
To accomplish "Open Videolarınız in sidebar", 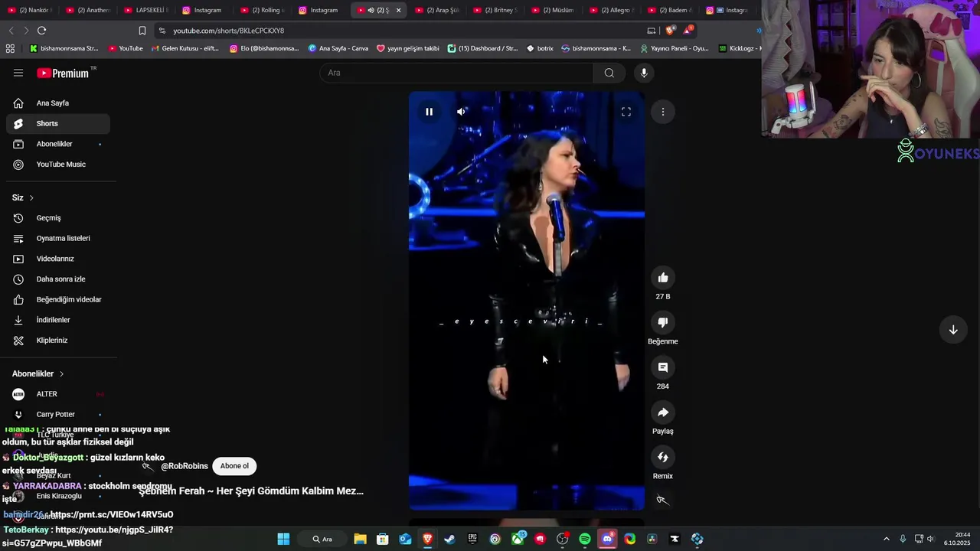I will [58, 259].
